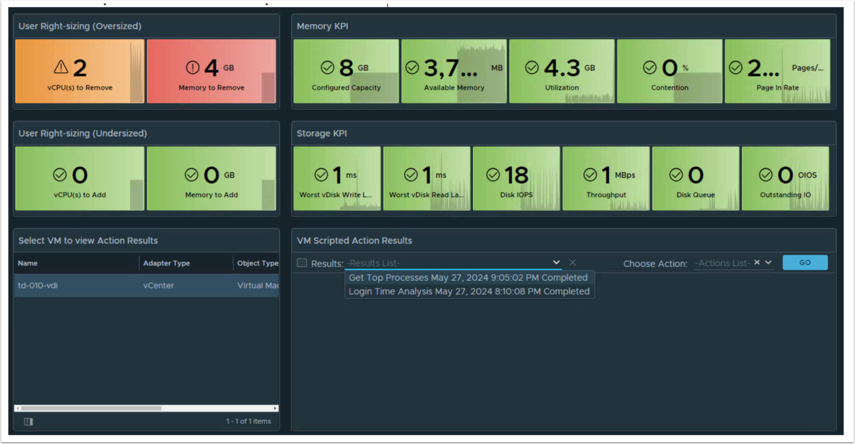Select Login Time Analysis result entry
The height and width of the screenshot is (444, 855).
[x=468, y=292]
